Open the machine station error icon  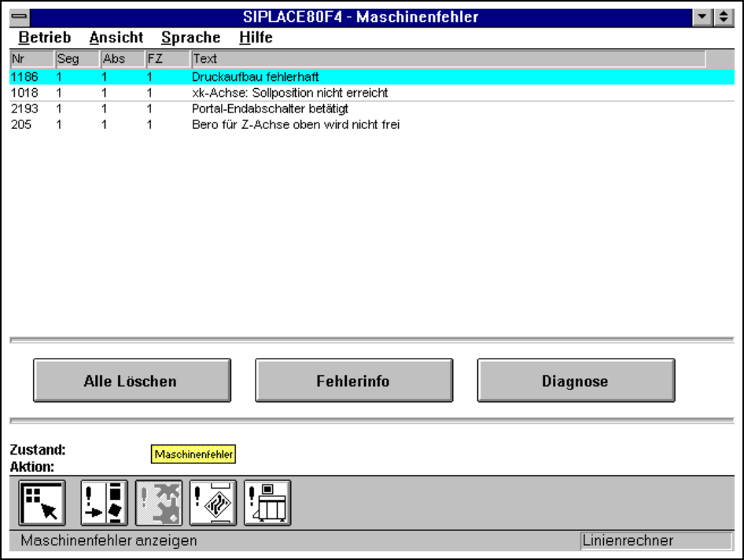pos(267,503)
